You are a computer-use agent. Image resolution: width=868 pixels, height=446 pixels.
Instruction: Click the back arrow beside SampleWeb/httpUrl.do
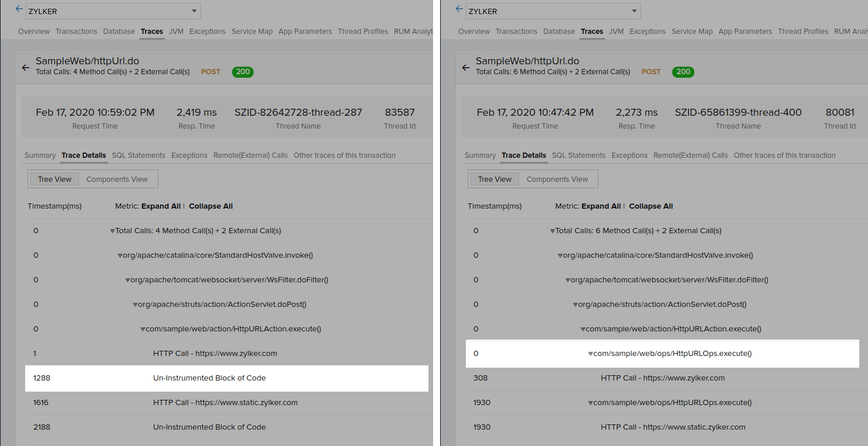point(26,67)
